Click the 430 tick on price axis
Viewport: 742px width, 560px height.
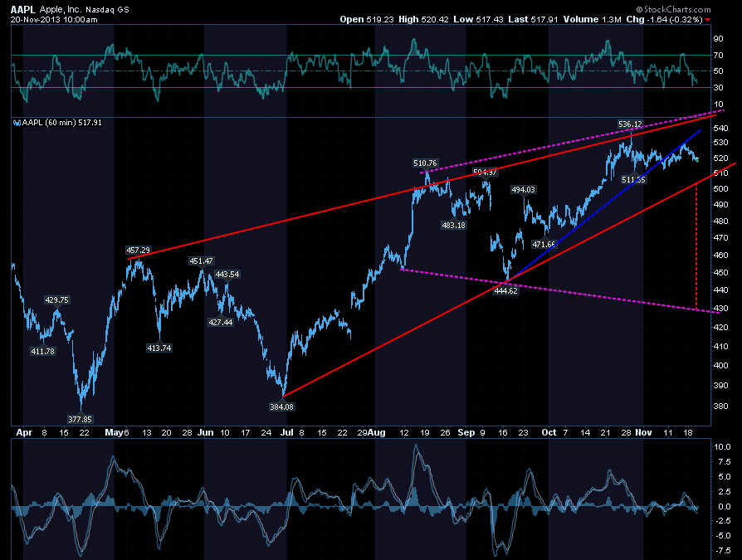coord(720,309)
